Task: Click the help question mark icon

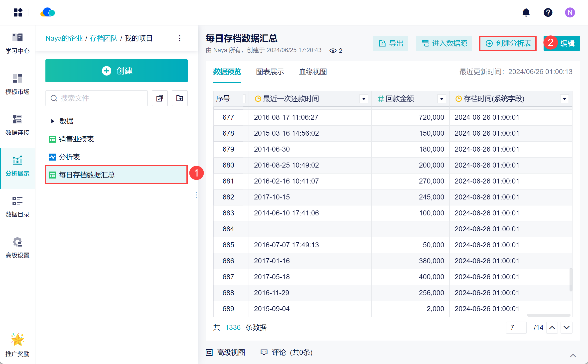Action: [x=548, y=12]
